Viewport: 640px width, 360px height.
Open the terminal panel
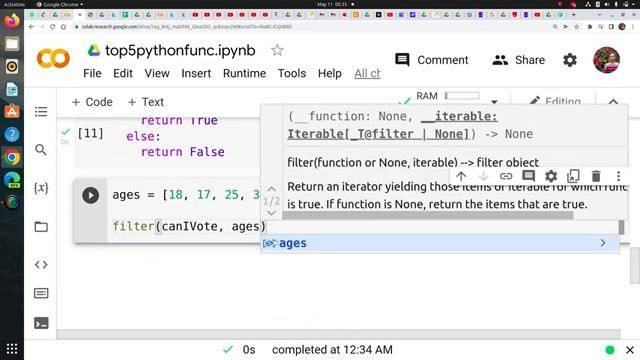(x=41, y=323)
